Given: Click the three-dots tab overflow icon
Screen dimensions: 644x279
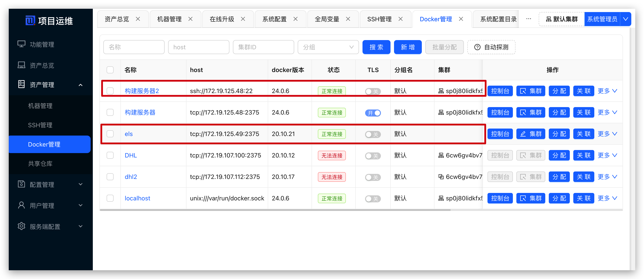Looking at the screenshot, I should 528,19.
